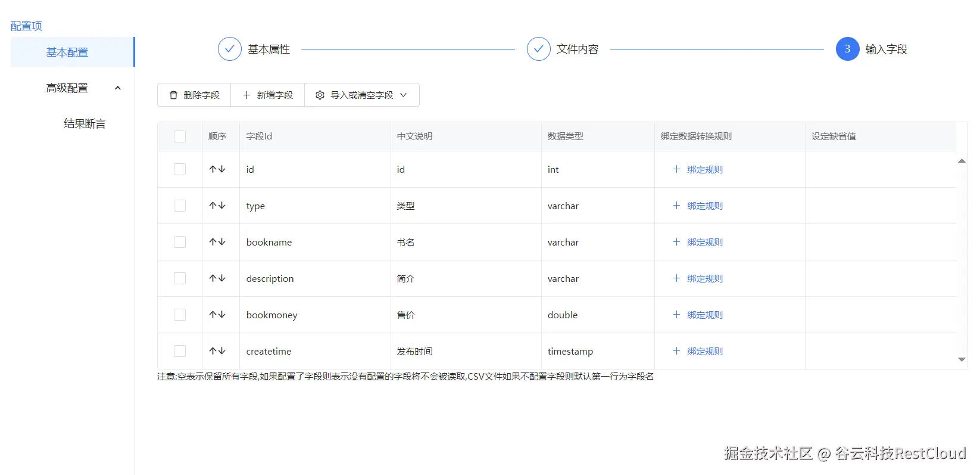Check the checkbox for the bookmoney row
Viewport: 980px width, 475px height.
(180, 315)
